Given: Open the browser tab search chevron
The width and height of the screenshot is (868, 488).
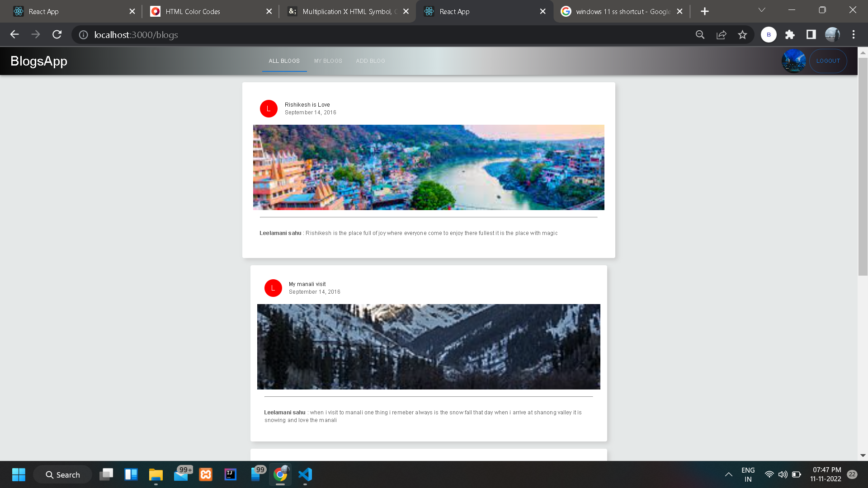Looking at the screenshot, I should [762, 9].
